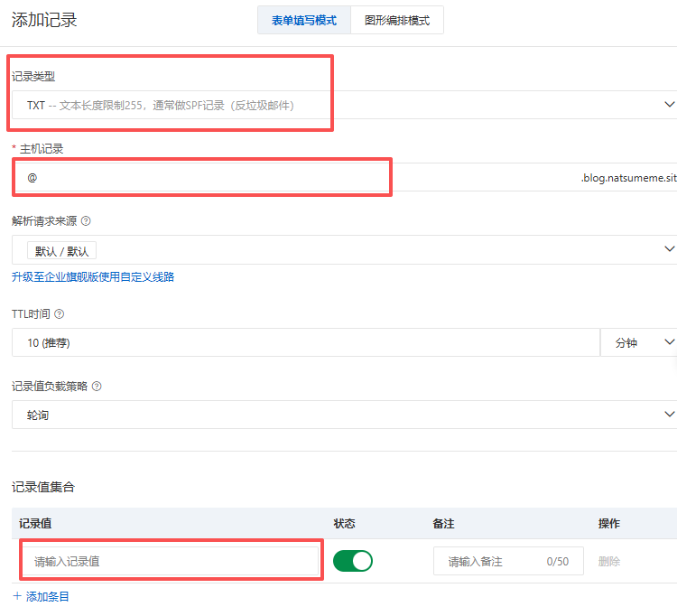Viewport: 677px width, 616px height.
Task: Switch to 图形编排模式 tab
Action: click(397, 20)
